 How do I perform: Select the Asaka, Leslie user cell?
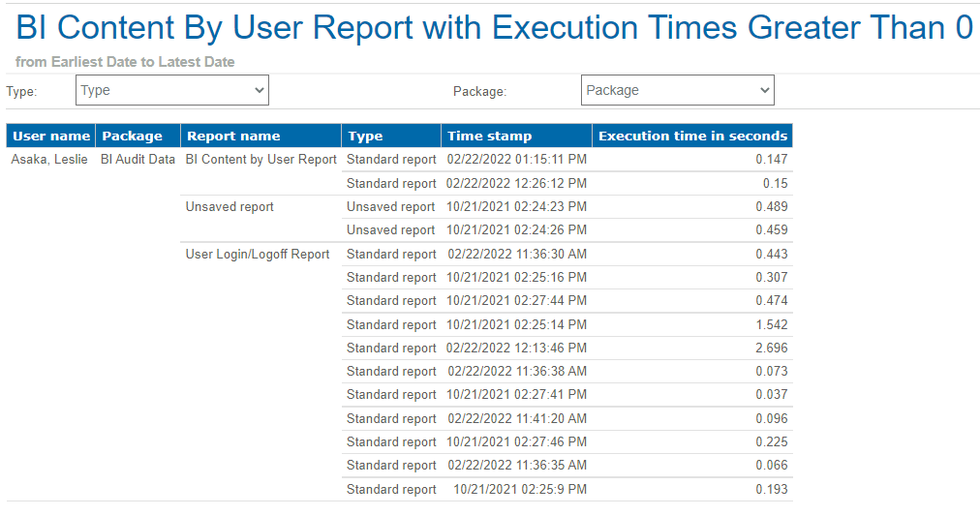[x=49, y=160]
